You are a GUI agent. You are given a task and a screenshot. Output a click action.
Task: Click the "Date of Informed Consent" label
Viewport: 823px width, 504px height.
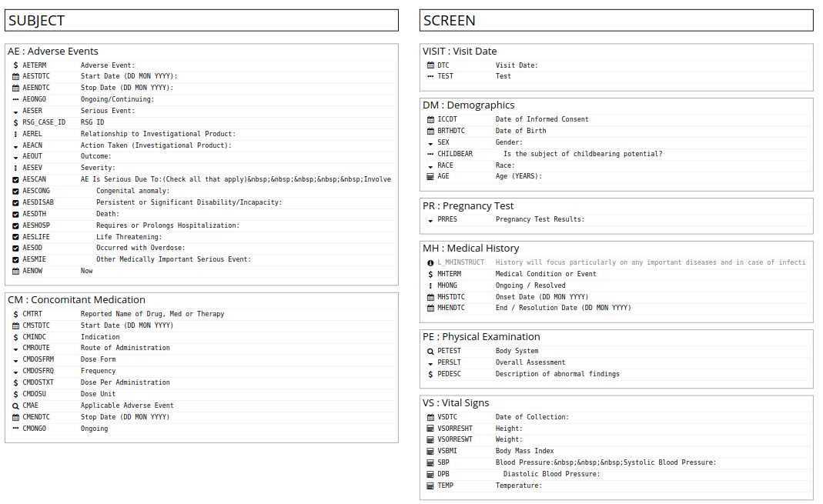pos(542,119)
